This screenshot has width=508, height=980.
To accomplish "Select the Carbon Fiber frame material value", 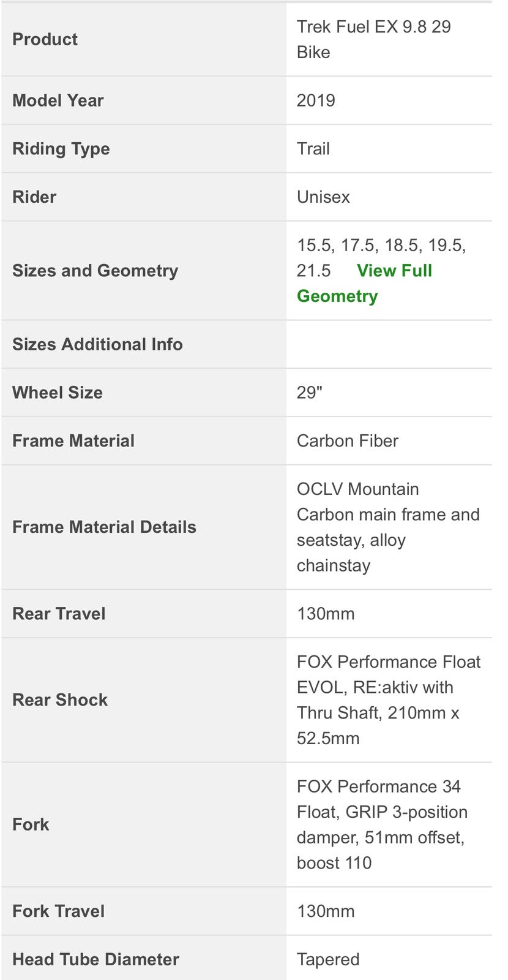I will coord(348,441).
